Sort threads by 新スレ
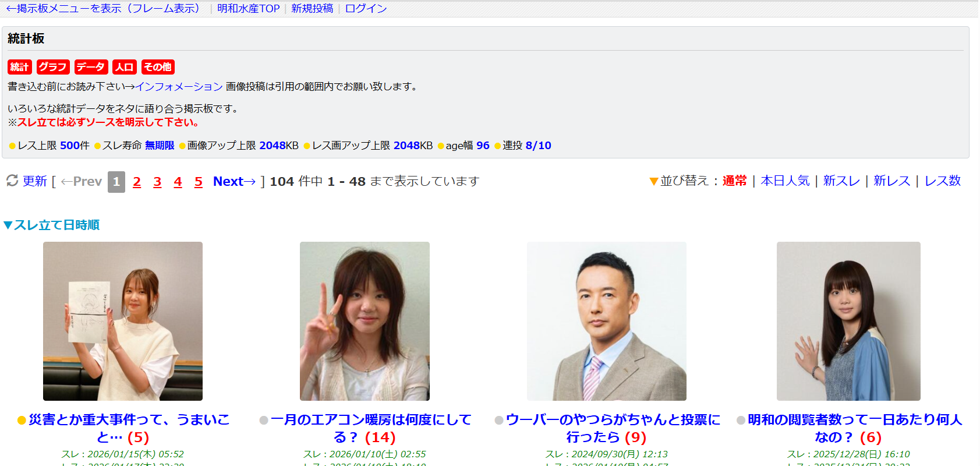980x466 pixels. pos(841,181)
